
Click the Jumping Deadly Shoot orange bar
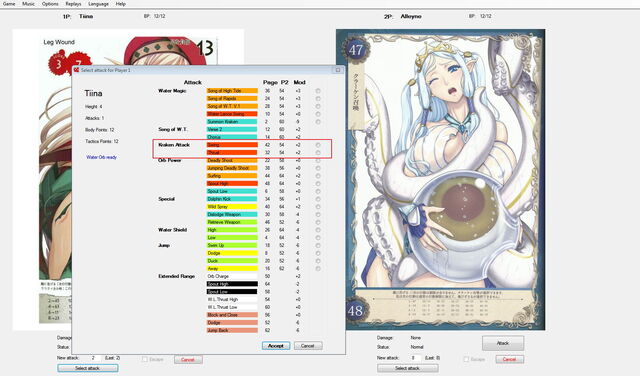[232, 168]
